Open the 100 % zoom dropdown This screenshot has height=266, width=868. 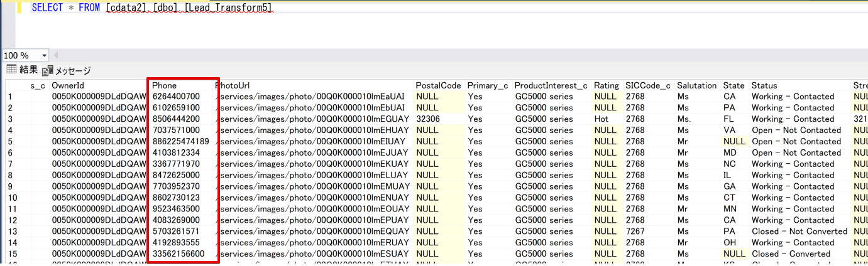(44, 56)
